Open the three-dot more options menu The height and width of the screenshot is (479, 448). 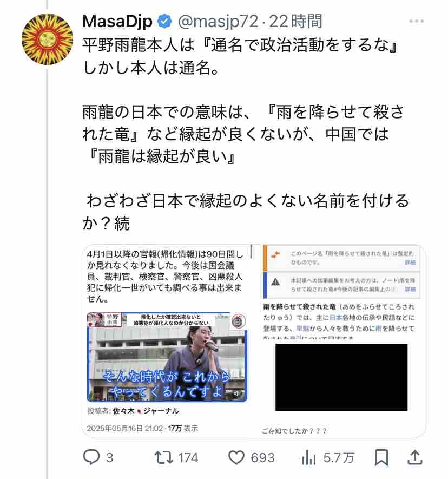(416, 21)
